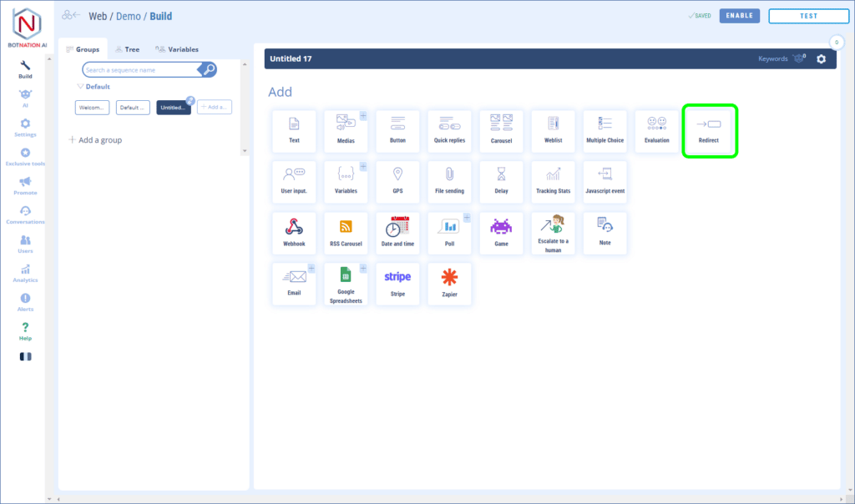Add an Escalate to a human element
This screenshot has width=855, height=504.
[x=553, y=233]
